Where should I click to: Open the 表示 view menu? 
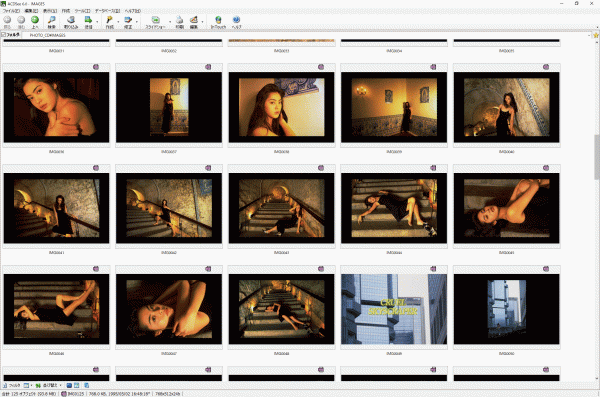50,11
